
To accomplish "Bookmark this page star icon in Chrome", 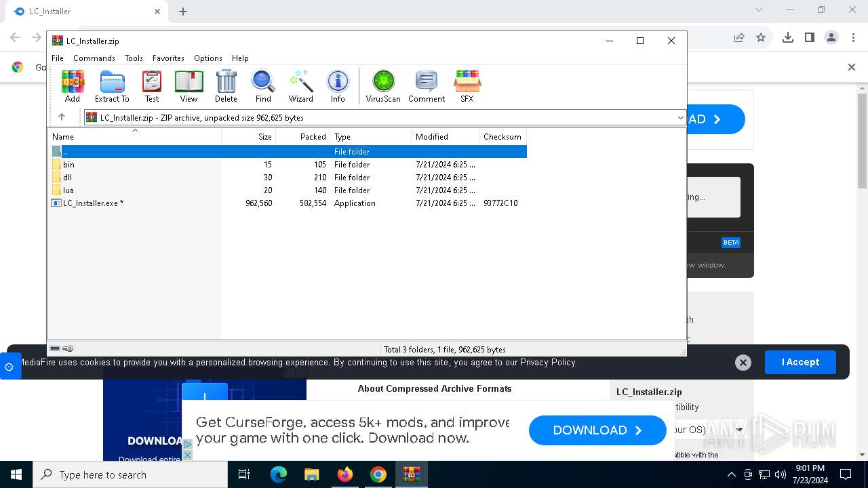I will [x=761, y=38].
